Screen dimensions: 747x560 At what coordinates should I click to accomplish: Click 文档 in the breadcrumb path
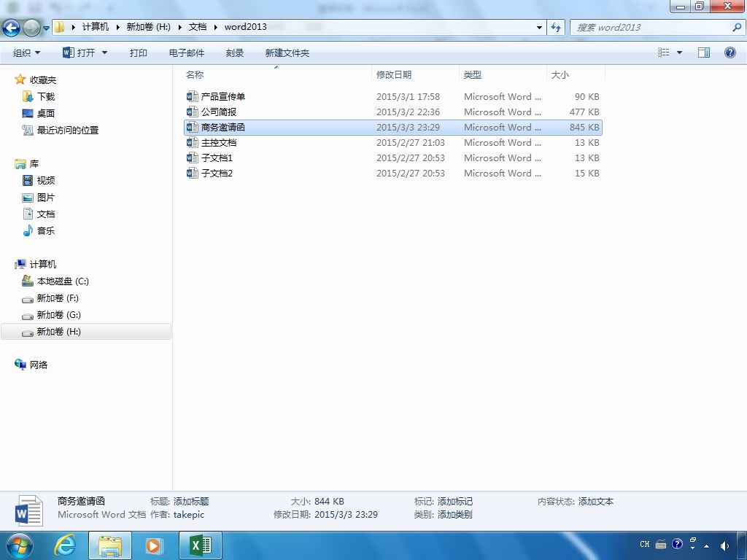197,27
